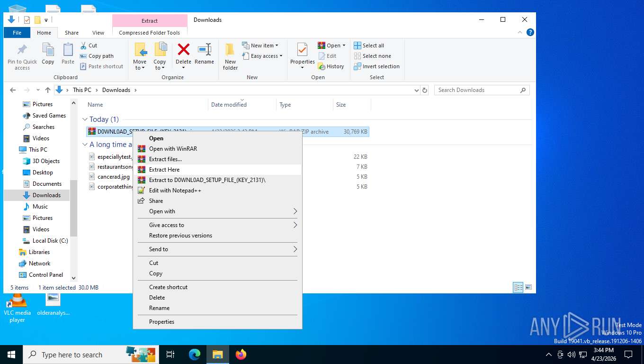The width and height of the screenshot is (644, 364).
Task: Open the File tab
Action: coord(17,33)
